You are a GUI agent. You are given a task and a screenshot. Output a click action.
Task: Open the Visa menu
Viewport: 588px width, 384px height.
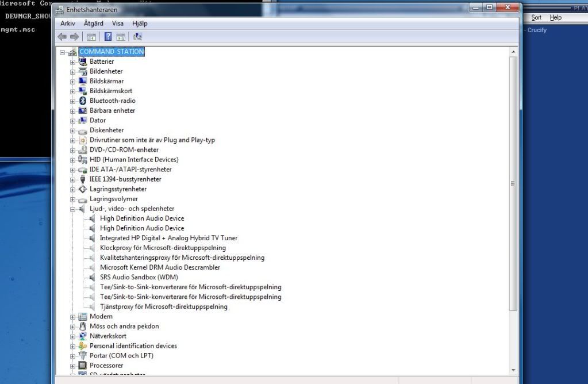pos(118,23)
